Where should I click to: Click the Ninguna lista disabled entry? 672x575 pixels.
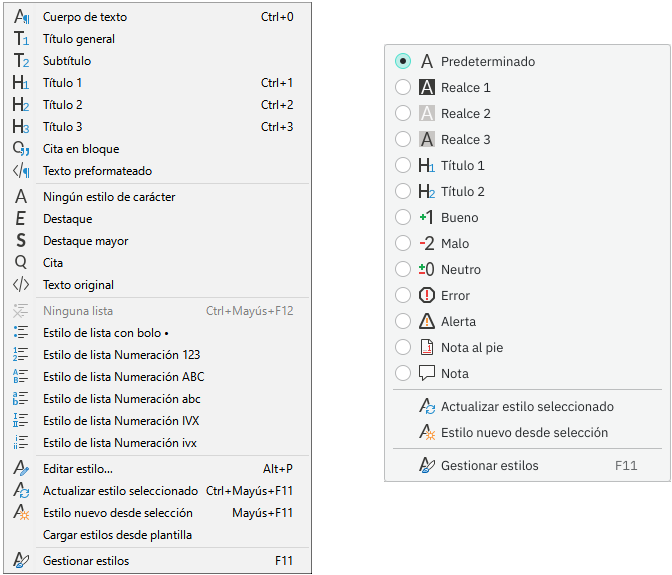(158, 311)
